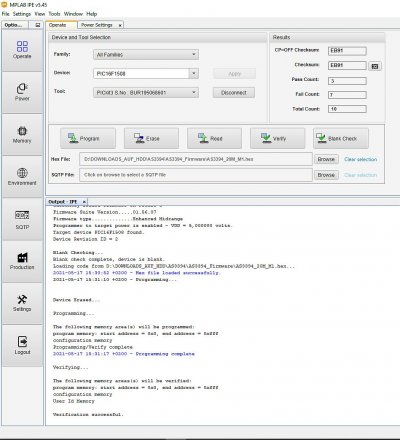
Task: Open the Operate panel in sidebar
Action: tap(22, 50)
